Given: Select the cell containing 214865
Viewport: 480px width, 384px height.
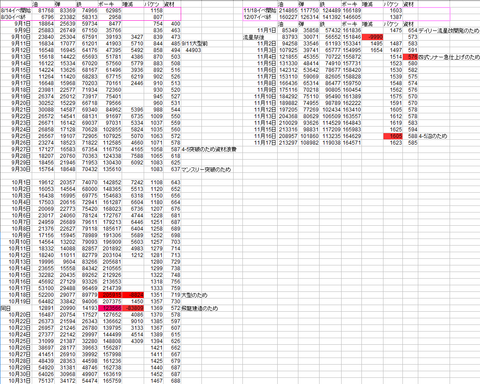Looking at the screenshot, I should [x=288, y=11].
